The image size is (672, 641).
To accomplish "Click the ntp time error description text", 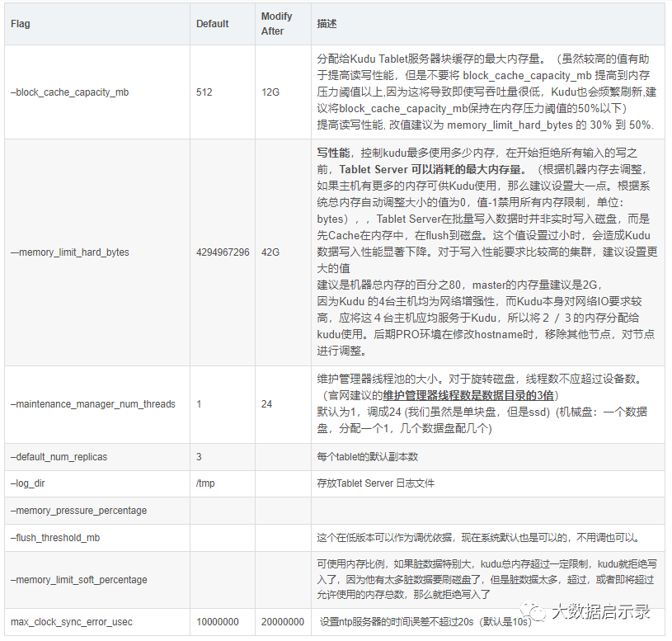I will pos(425,622).
